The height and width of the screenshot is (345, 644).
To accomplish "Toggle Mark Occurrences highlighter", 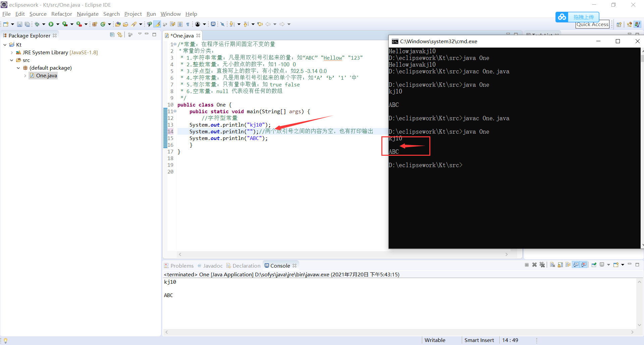I will [x=157, y=24].
